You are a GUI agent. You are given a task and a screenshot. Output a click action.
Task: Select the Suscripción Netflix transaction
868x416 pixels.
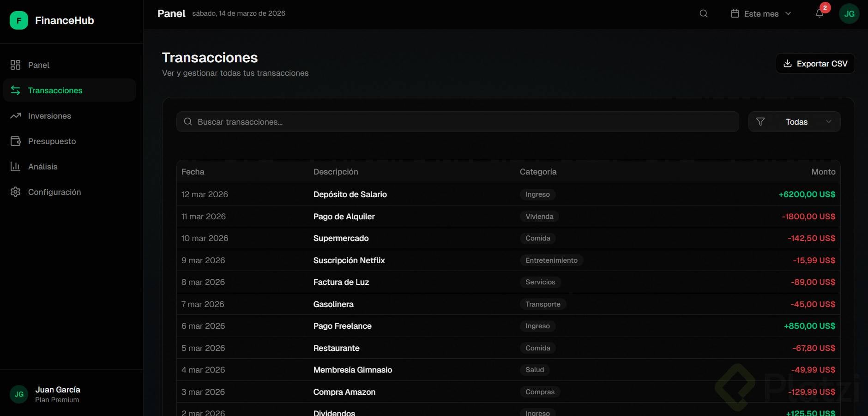click(x=508, y=260)
